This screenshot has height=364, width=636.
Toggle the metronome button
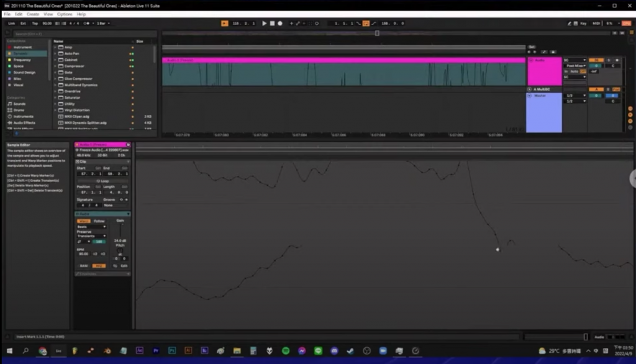pos(86,24)
